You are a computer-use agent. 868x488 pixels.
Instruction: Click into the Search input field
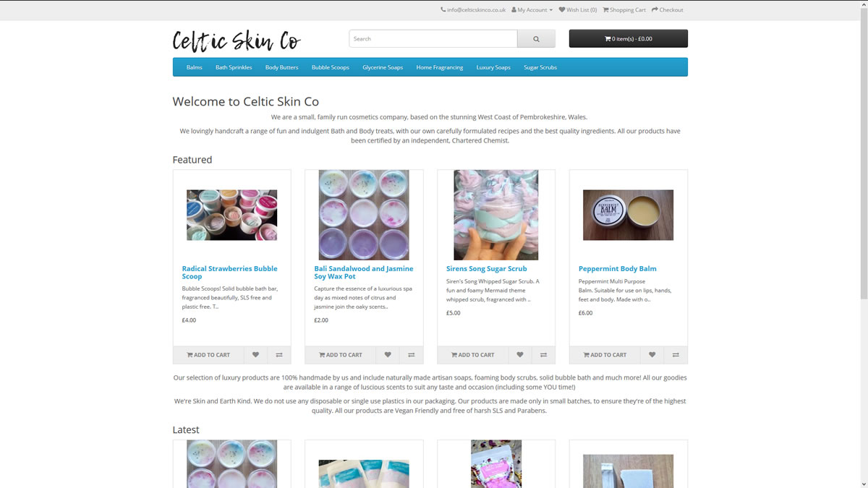click(x=433, y=39)
